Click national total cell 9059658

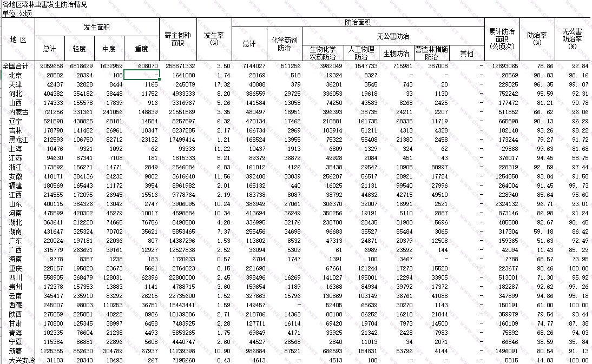point(51,66)
